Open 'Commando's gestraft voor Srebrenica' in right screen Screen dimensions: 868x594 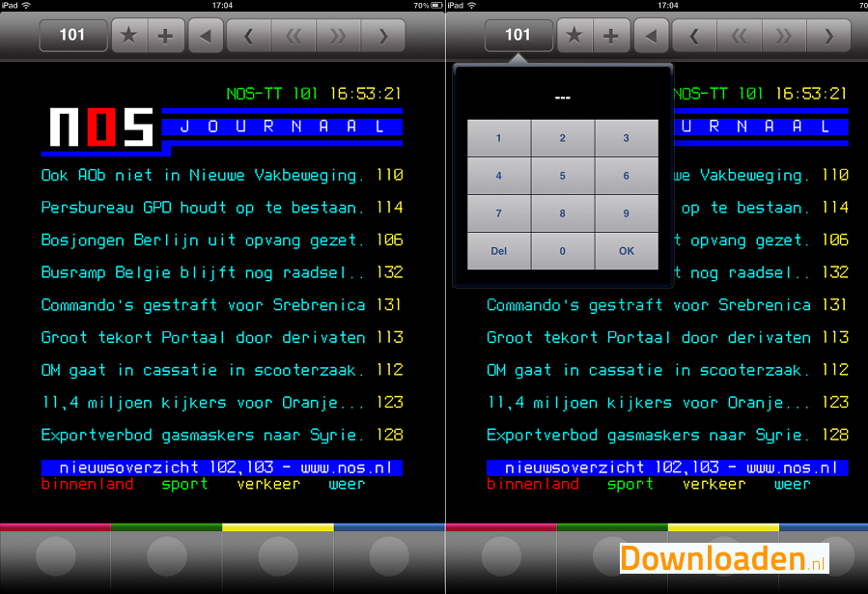pos(667,305)
